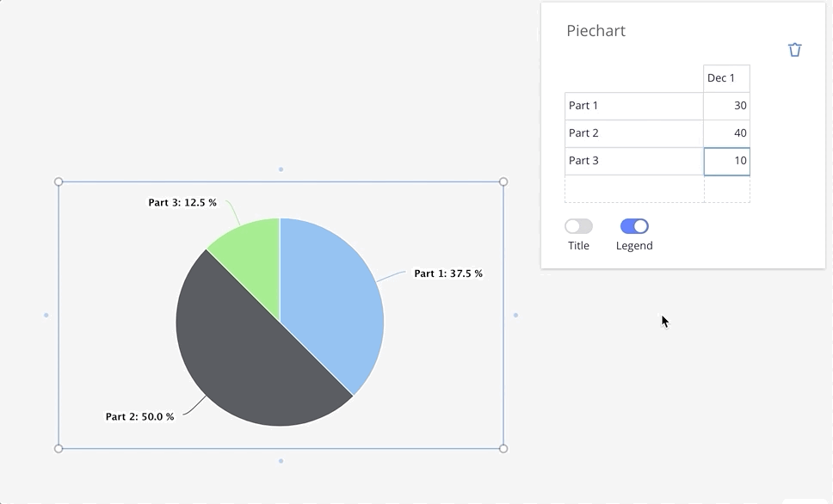Click the value cell containing 30
This screenshot has height=504, width=833.
pyautogui.click(x=726, y=106)
